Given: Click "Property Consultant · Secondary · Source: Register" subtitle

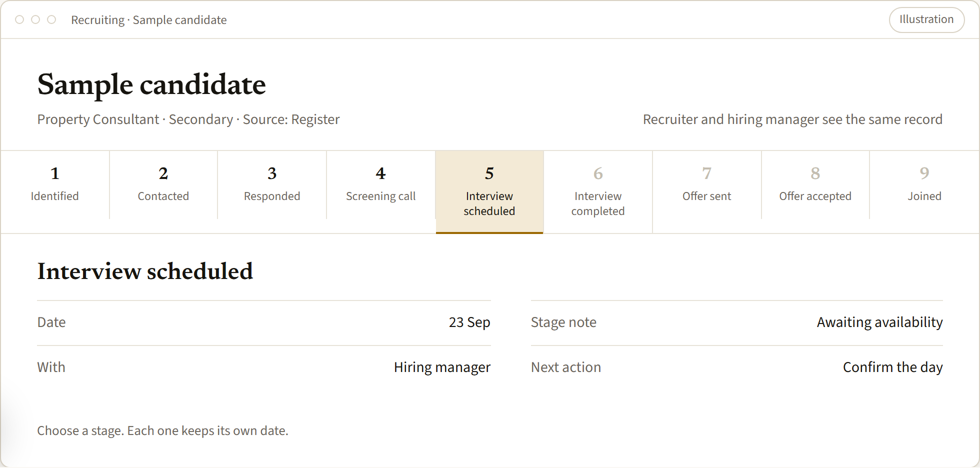Looking at the screenshot, I should pyautogui.click(x=188, y=119).
